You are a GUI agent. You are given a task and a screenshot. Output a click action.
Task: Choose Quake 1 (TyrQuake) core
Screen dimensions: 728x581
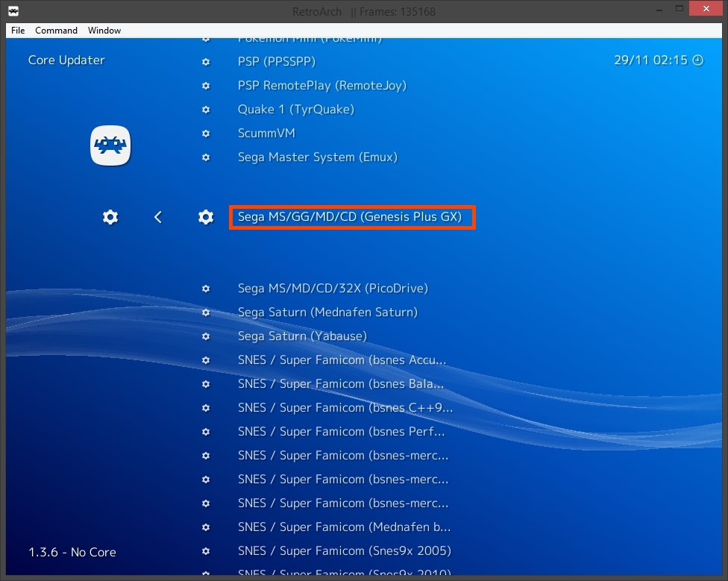296,110
